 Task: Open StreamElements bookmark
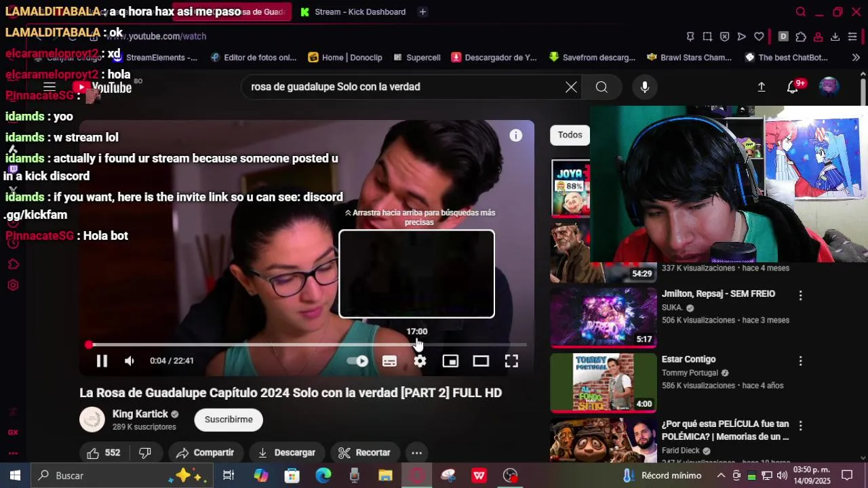155,58
